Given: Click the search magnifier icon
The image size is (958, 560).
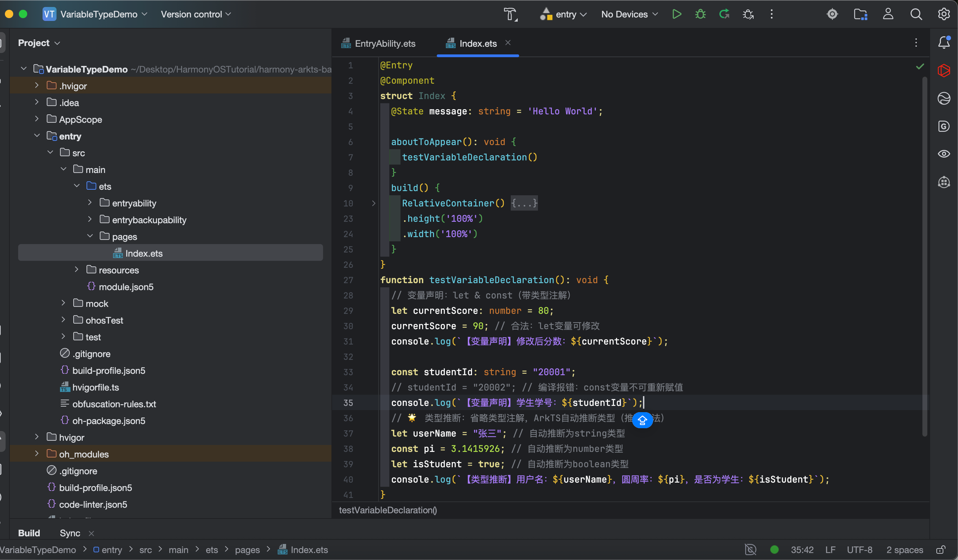Looking at the screenshot, I should [x=916, y=14].
